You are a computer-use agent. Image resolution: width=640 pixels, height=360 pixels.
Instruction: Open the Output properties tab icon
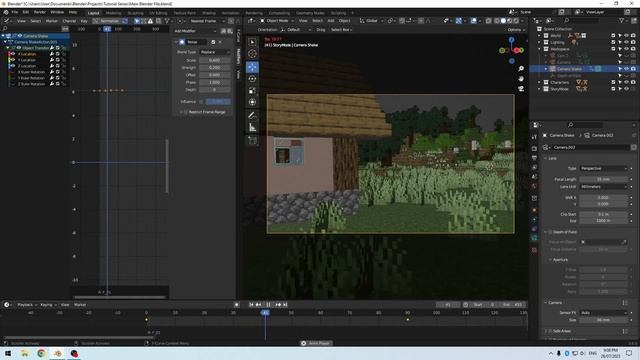534,158
